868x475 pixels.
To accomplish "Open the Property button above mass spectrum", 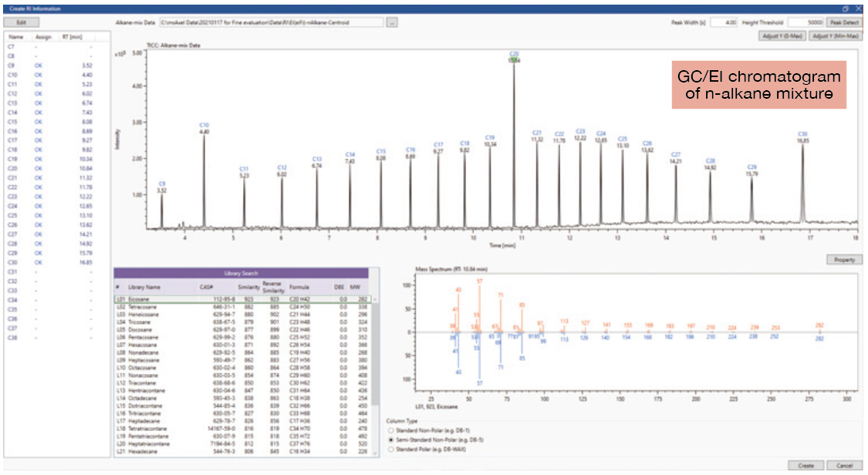I will [844, 260].
